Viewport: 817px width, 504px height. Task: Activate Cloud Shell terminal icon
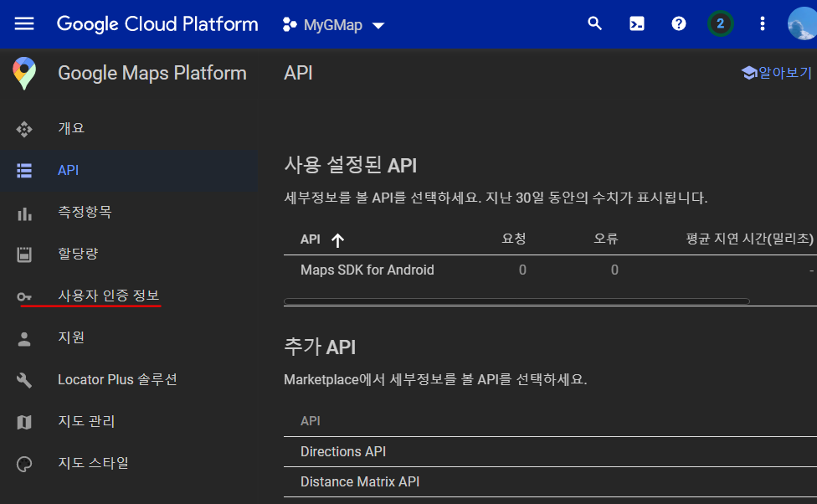[x=637, y=23]
